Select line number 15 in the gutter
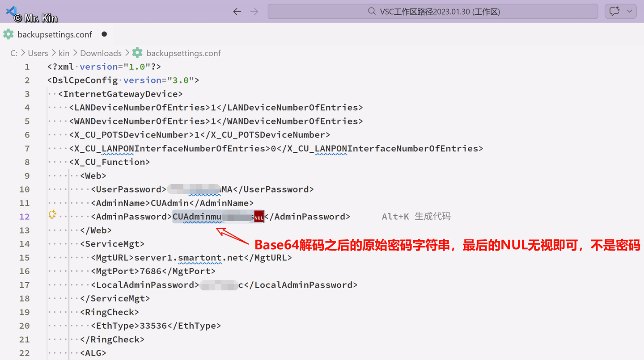Image resolution: width=644 pixels, height=360 pixels. (x=25, y=258)
